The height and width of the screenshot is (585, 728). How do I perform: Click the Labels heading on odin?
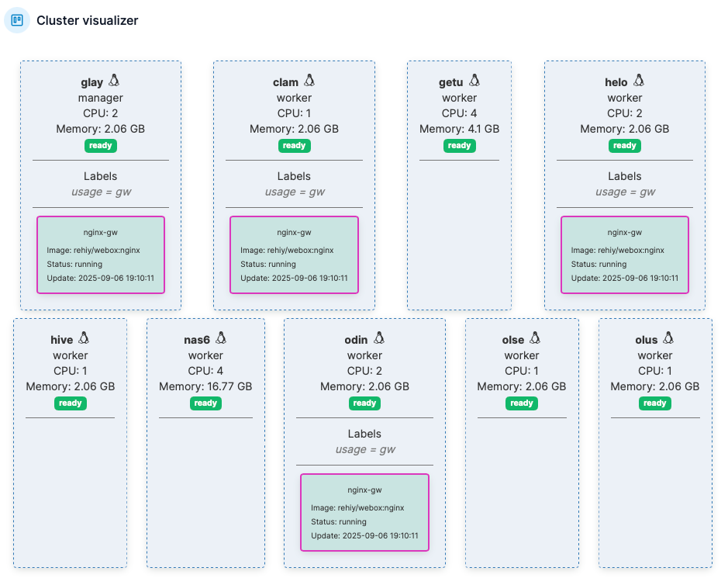click(364, 434)
